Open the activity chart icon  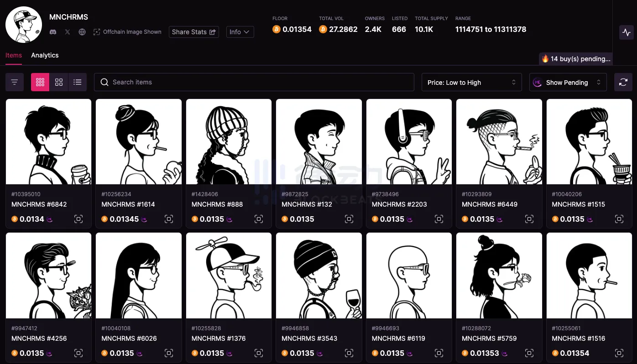tap(626, 32)
